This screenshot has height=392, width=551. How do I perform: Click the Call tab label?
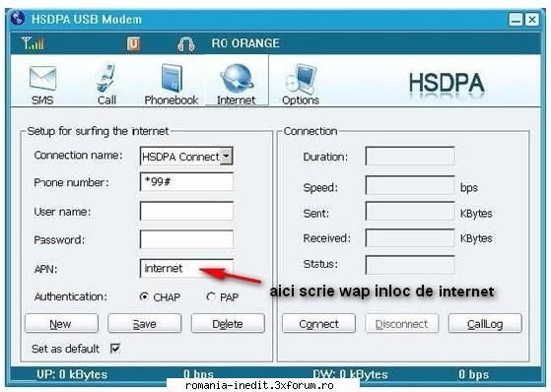pos(106,100)
